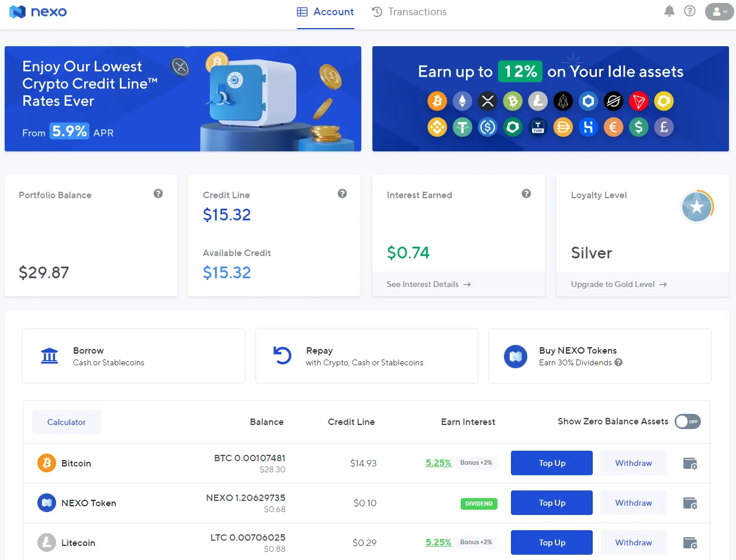The image size is (736, 560).
Task: Select the NEXO Token asset name
Action: [x=89, y=503]
